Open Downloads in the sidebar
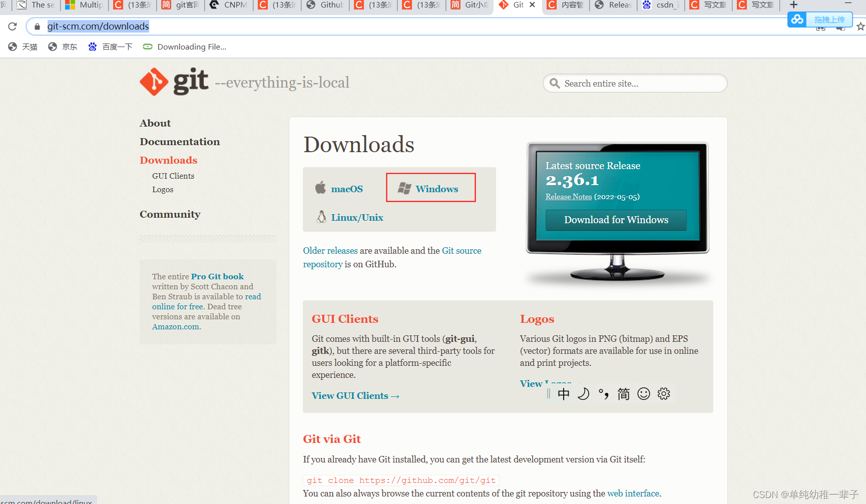 tap(169, 160)
